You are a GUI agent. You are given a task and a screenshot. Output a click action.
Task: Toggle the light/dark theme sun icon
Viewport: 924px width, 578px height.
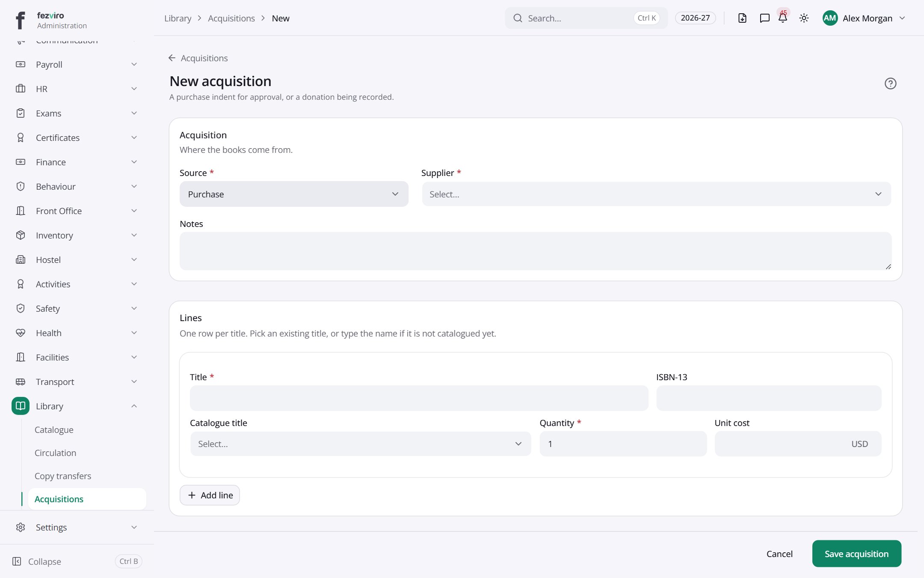(804, 18)
